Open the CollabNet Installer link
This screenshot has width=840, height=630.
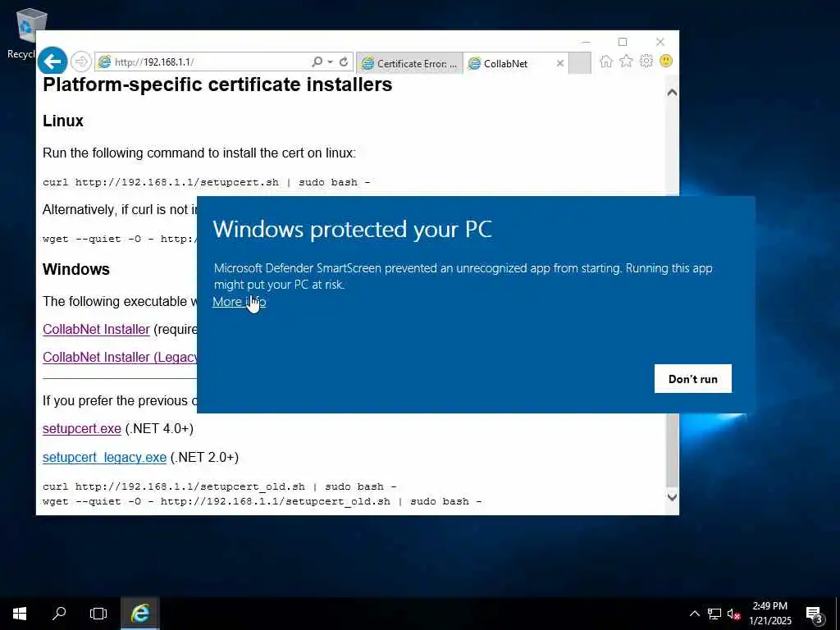click(96, 329)
